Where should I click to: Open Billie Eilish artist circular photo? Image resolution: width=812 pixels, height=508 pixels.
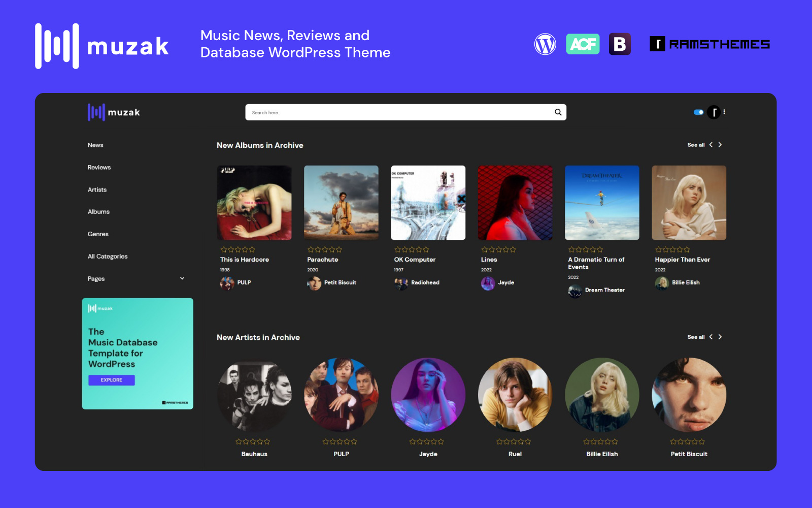602,395
